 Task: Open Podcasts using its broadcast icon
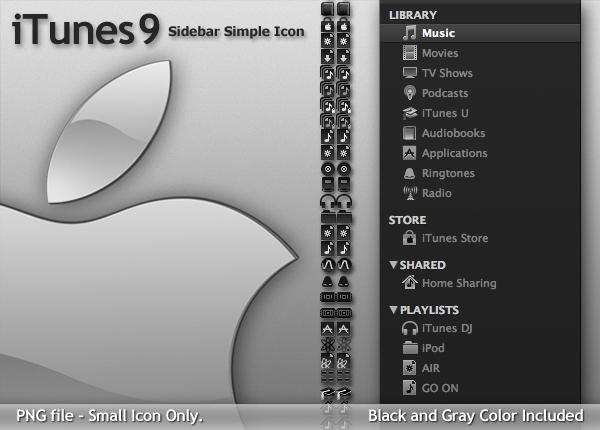[x=409, y=93]
